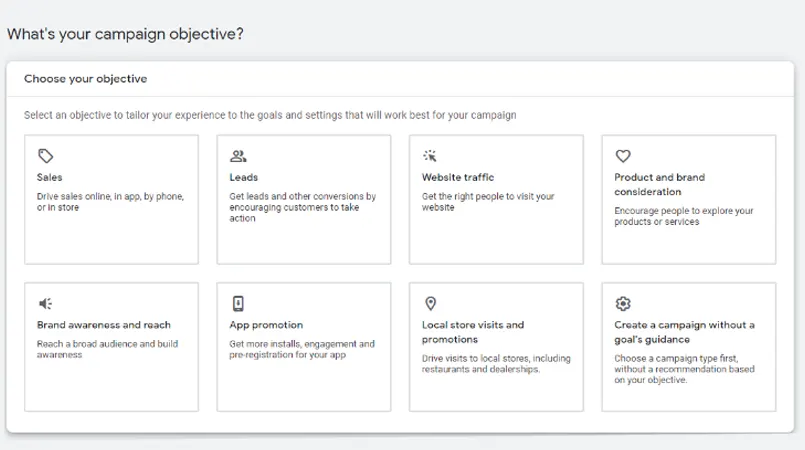This screenshot has width=805, height=450.
Task: Pick the Website traffic objective title
Action: (458, 178)
